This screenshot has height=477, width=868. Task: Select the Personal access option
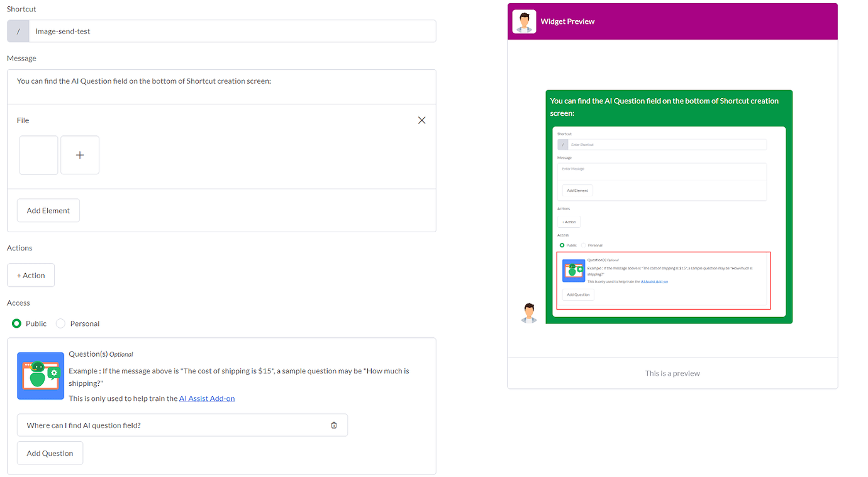(60, 323)
